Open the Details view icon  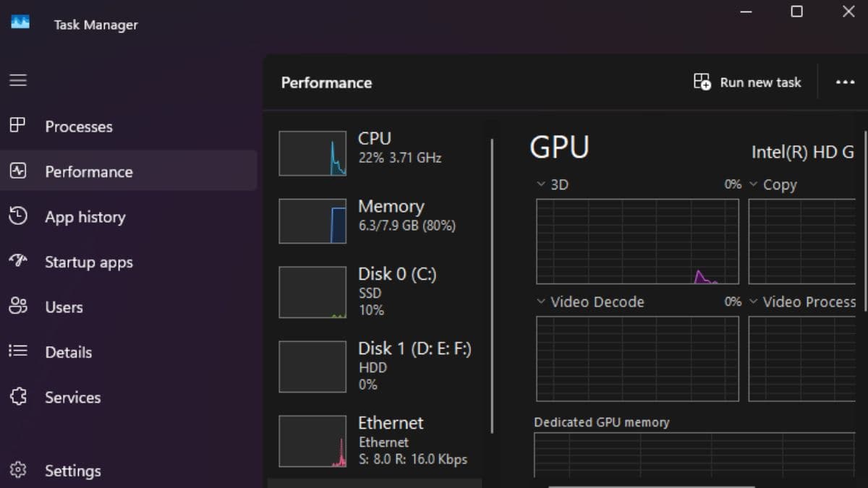click(17, 352)
